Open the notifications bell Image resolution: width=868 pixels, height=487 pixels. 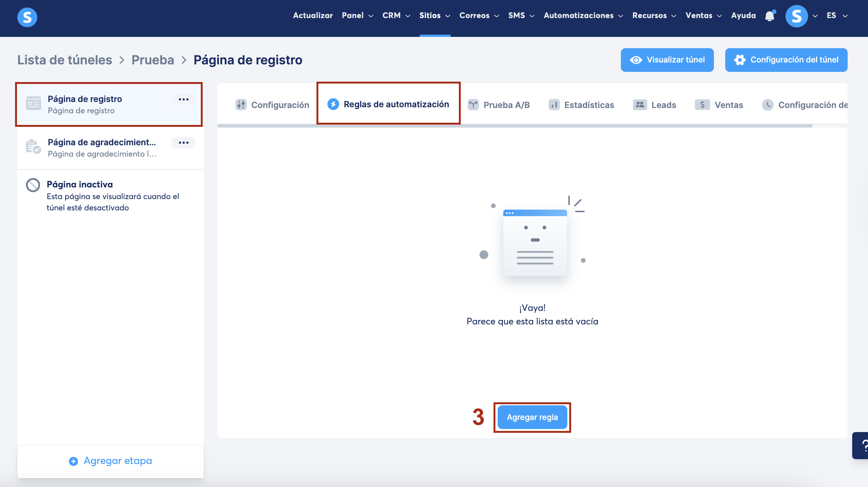pos(770,16)
